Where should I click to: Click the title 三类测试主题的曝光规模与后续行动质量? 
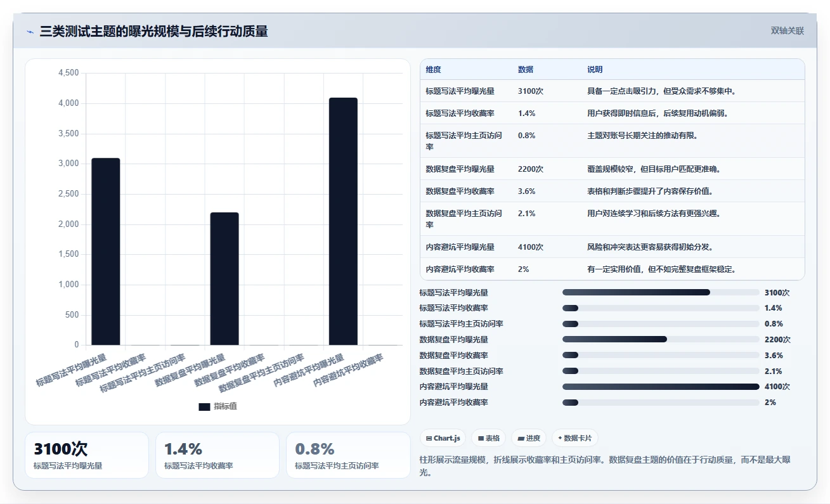point(153,31)
